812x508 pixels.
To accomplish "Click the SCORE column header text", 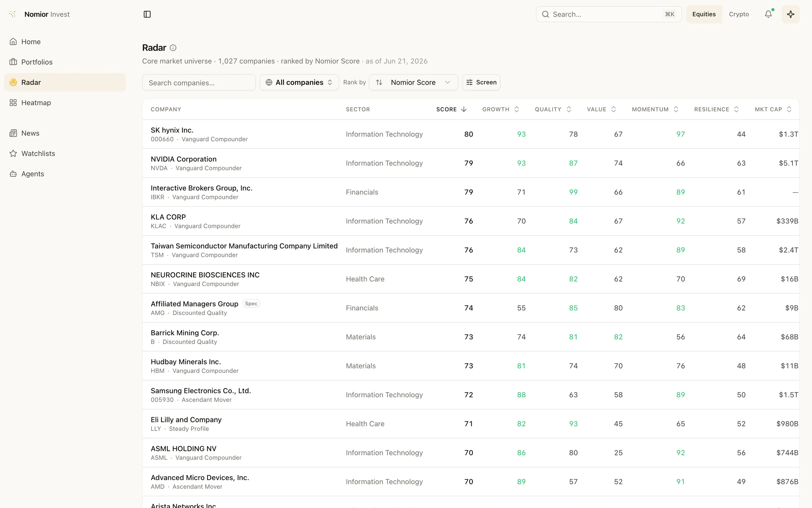I will click(446, 109).
